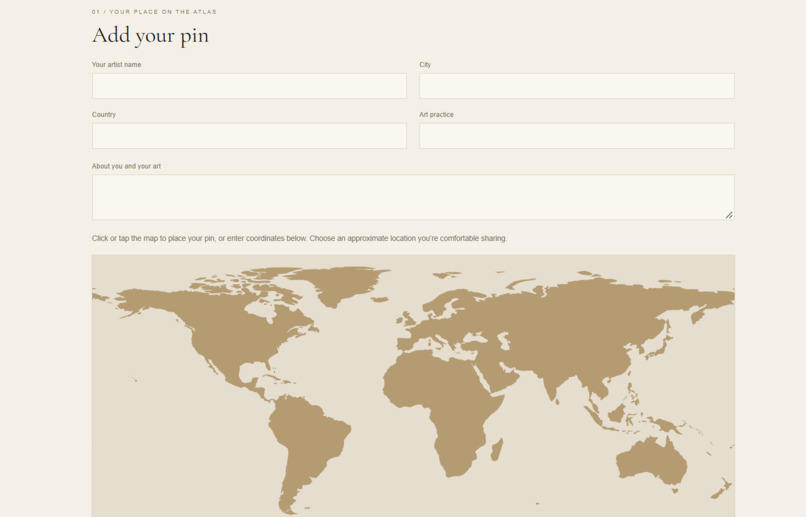The image size is (806, 517).
Task: Click the 'About you and your art' label
Action: point(126,167)
